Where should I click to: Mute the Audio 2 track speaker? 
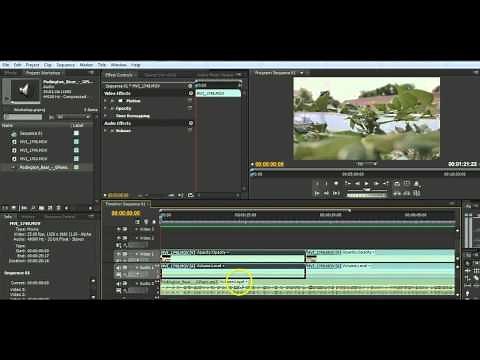[x=118, y=284]
